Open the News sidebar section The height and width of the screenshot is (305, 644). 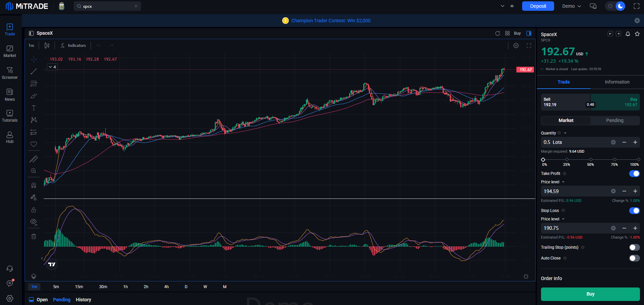point(10,95)
